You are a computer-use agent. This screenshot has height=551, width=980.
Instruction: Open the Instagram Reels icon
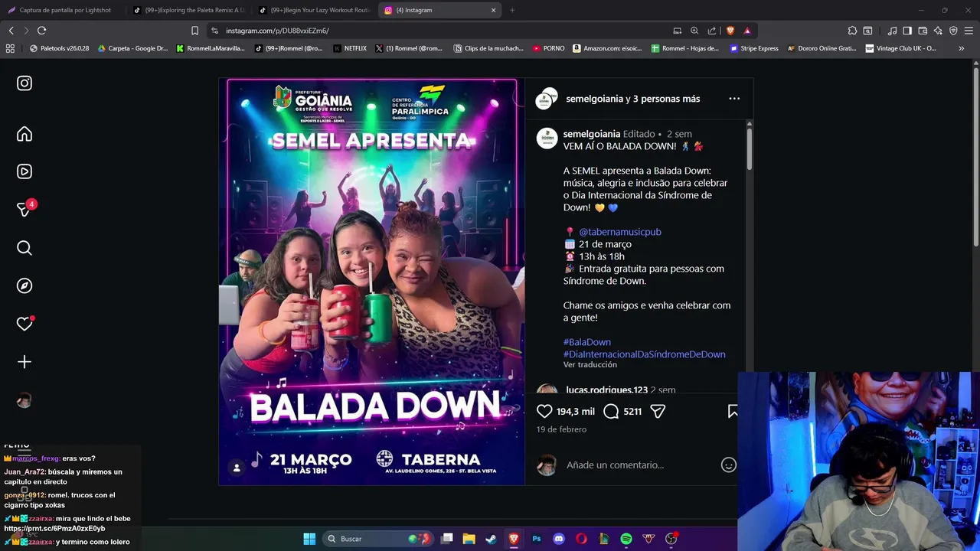pos(24,172)
